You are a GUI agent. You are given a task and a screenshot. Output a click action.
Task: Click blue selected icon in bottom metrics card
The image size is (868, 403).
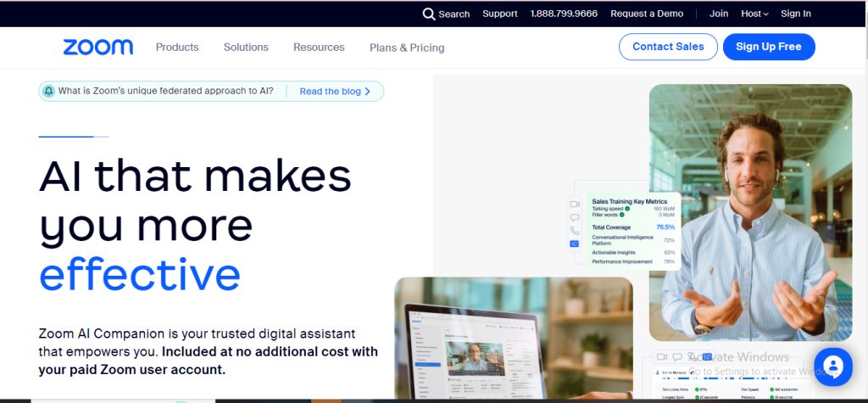tap(707, 356)
